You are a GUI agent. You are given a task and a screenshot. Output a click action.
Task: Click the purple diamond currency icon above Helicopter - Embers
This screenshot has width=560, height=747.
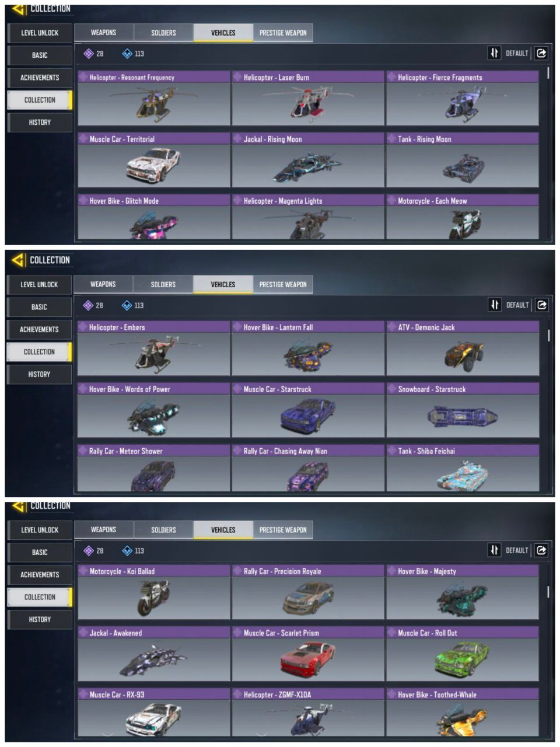pyautogui.click(x=88, y=305)
